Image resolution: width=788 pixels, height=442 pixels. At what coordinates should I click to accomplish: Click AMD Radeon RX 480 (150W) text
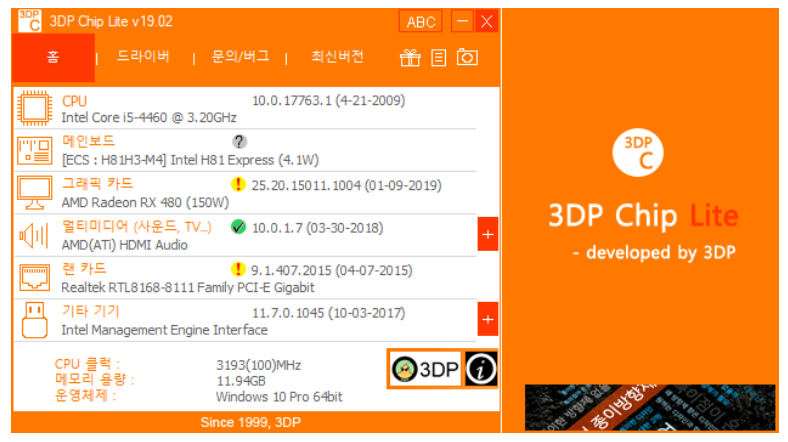pos(145,202)
